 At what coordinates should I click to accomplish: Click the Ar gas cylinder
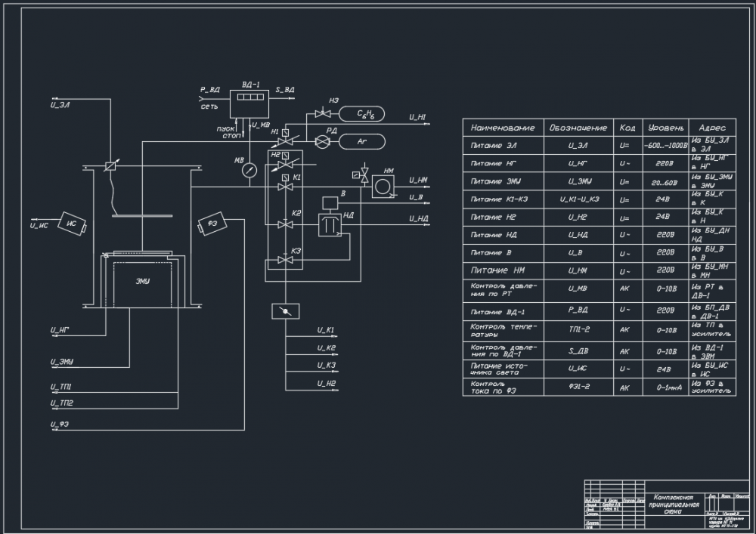[361, 141]
